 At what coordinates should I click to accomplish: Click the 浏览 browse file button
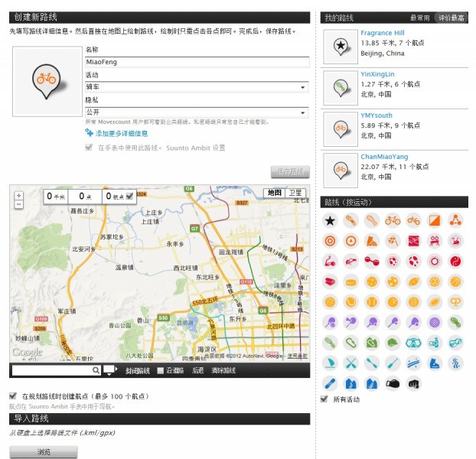coord(44,452)
